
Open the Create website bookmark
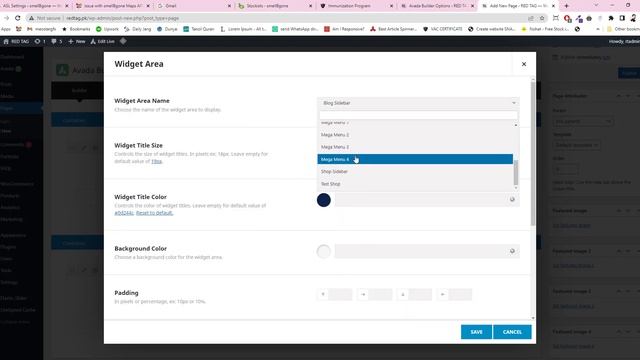click(x=492, y=29)
